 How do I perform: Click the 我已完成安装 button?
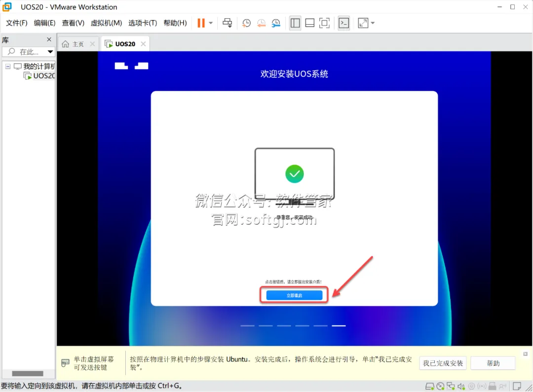(443, 363)
